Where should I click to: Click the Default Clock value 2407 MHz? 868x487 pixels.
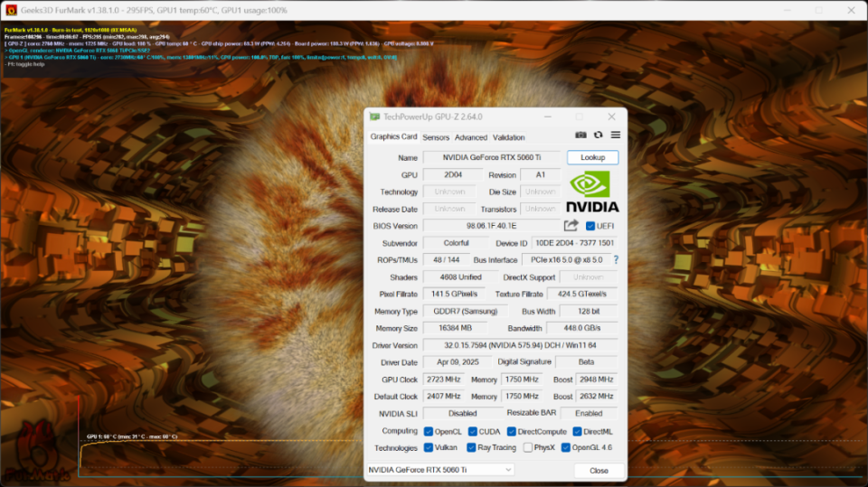443,397
